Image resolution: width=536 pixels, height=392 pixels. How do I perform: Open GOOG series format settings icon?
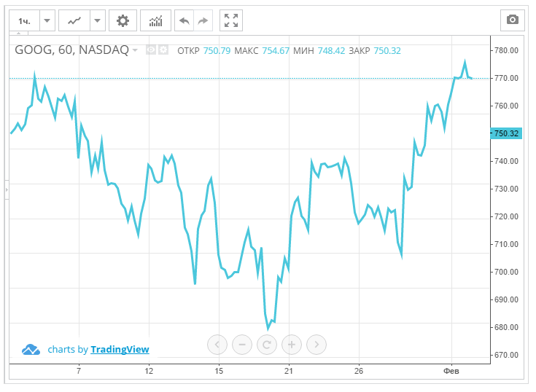(x=163, y=50)
